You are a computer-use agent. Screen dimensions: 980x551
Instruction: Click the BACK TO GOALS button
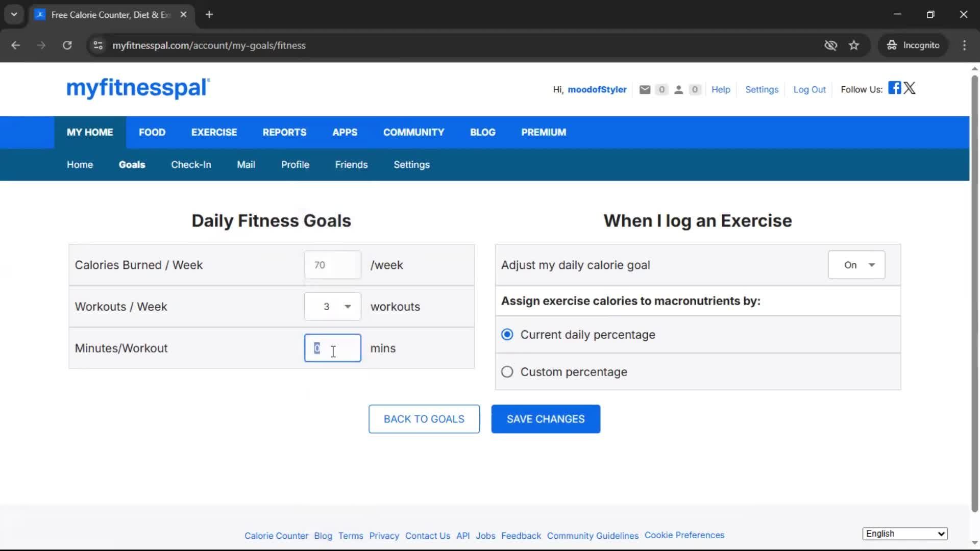(424, 419)
